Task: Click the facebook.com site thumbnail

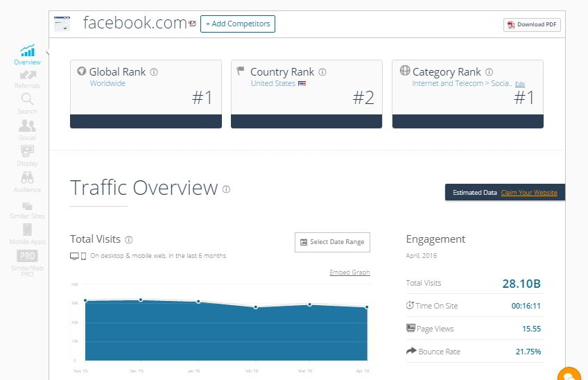Action: point(62,24)
